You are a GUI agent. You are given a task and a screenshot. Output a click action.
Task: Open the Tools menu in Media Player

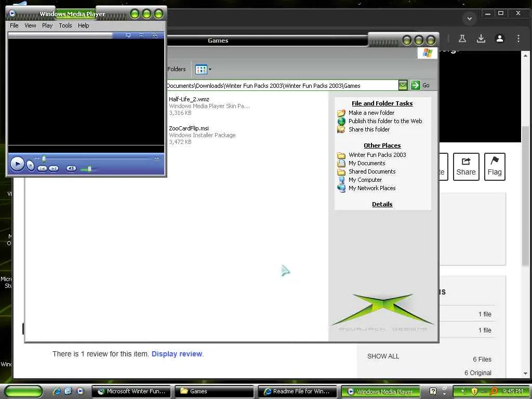click(x=65, y=25)
